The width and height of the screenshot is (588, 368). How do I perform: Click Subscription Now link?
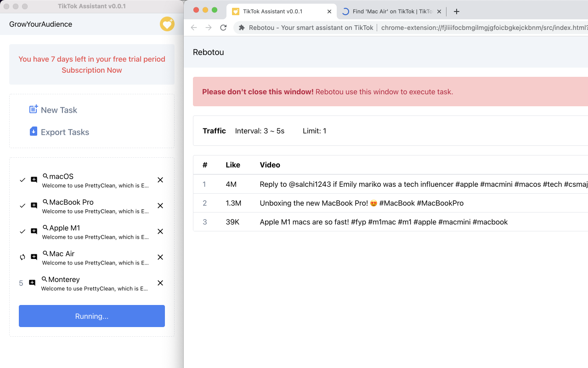tap(92, 70)
